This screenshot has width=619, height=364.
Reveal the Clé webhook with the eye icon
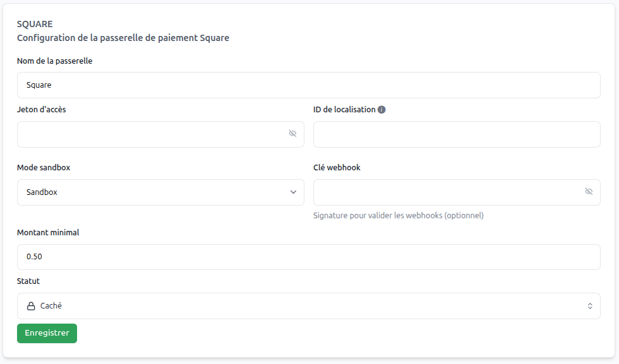(x=589, y=192)
